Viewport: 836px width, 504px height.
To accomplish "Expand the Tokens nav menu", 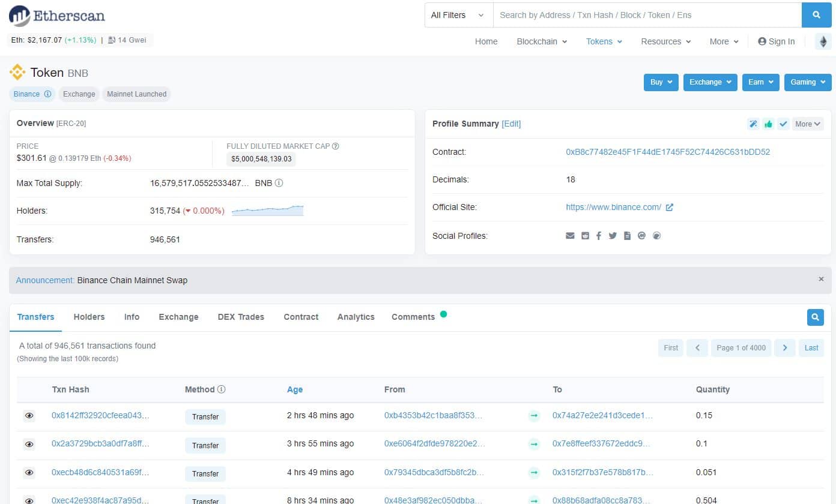I will 604,41.
